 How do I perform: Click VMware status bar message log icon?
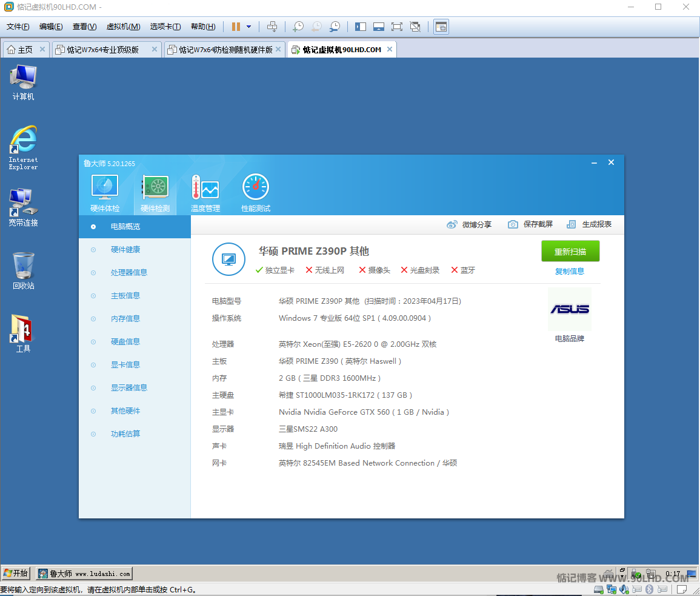click(x=682, y=589)
